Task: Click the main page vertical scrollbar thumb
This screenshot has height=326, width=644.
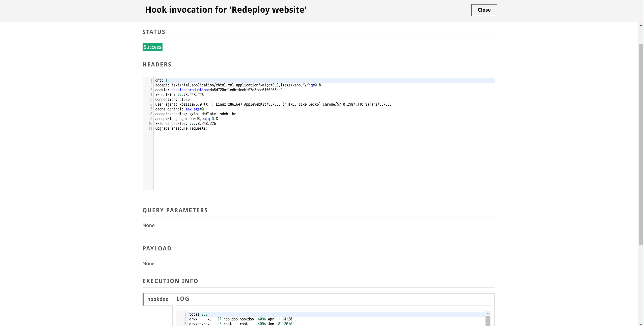Action: (641, 144)
